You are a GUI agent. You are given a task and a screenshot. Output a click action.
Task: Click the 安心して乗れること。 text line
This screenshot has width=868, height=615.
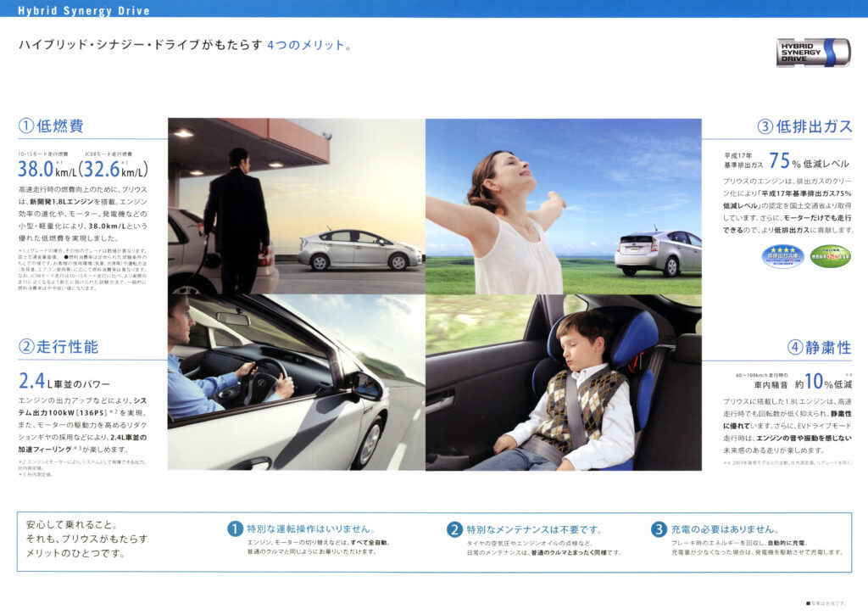pos(71,524)
